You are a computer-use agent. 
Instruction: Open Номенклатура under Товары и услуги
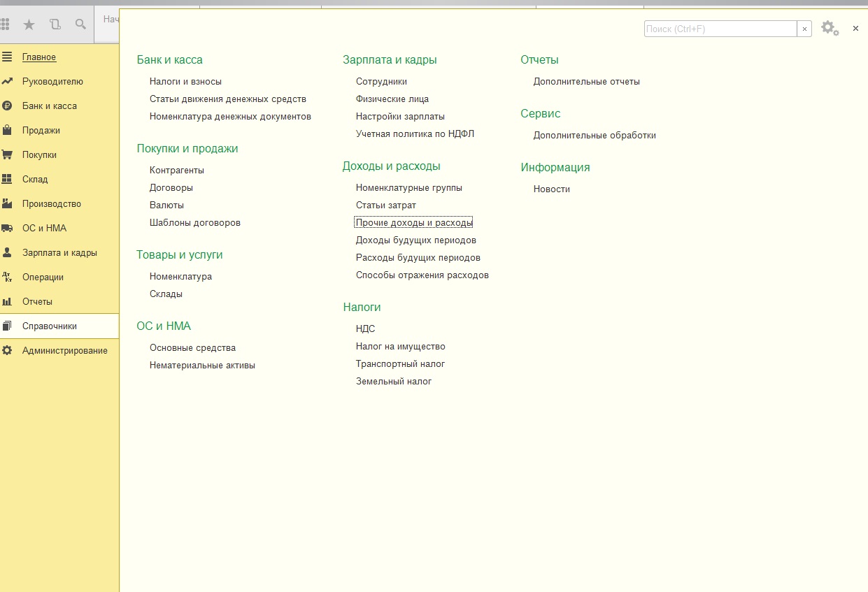click(180, 277)
